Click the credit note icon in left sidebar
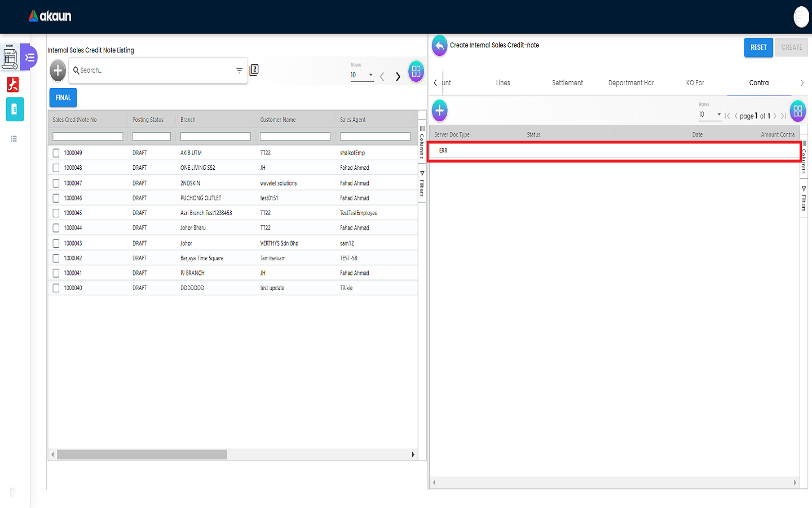 click(10, 57)
